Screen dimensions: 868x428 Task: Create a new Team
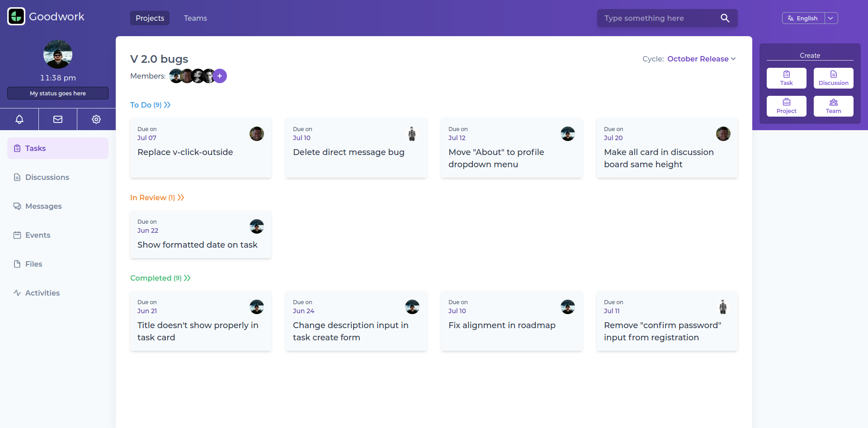tap(833, 106)
